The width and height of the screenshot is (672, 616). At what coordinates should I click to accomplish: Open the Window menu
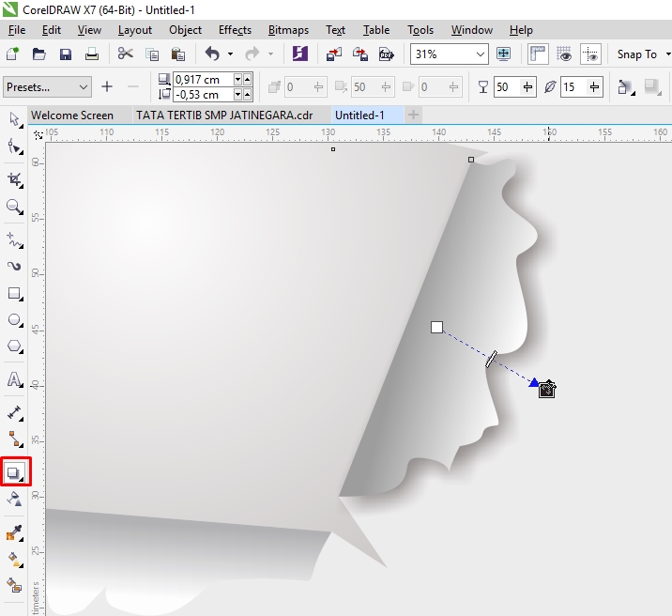[472, 30]
